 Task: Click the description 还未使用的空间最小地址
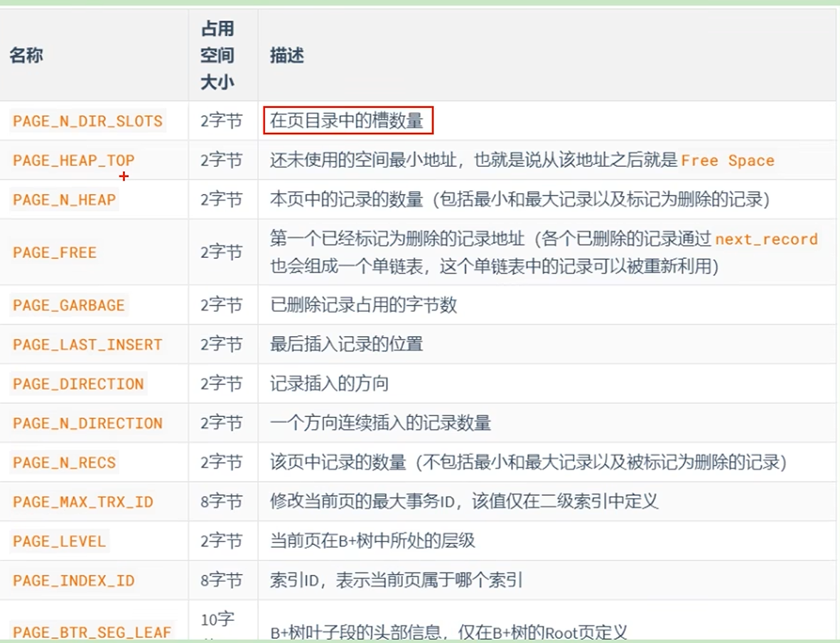point(363,160)
